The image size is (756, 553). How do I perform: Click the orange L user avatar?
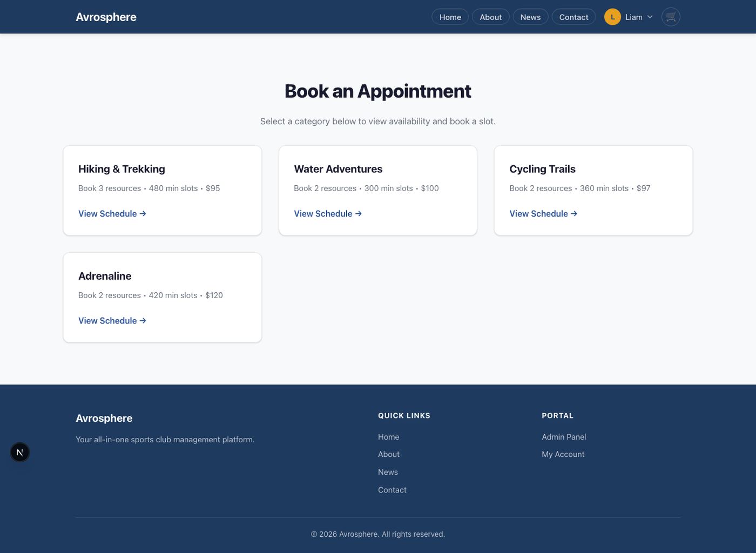(x=612, y=17)
